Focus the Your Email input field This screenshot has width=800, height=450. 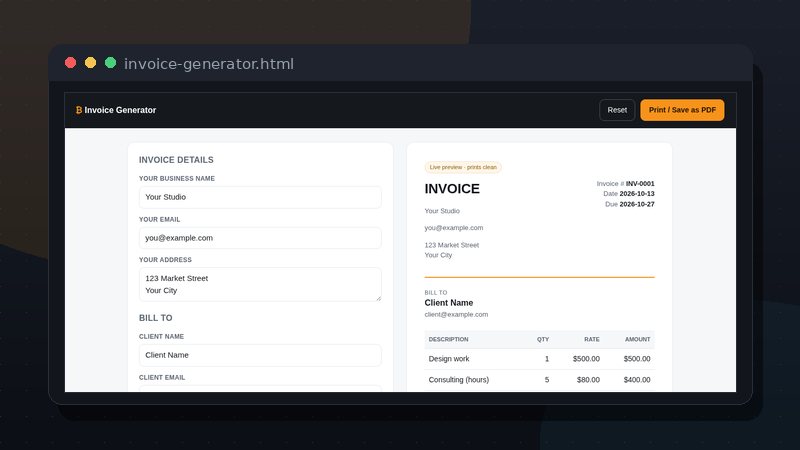(260, 238)
